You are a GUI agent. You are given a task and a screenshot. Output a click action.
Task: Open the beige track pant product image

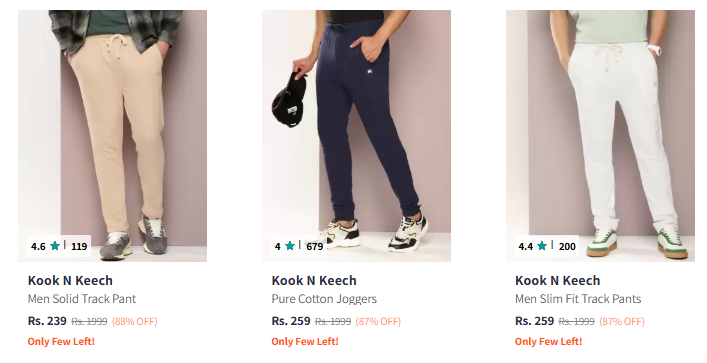pos(112,136)
